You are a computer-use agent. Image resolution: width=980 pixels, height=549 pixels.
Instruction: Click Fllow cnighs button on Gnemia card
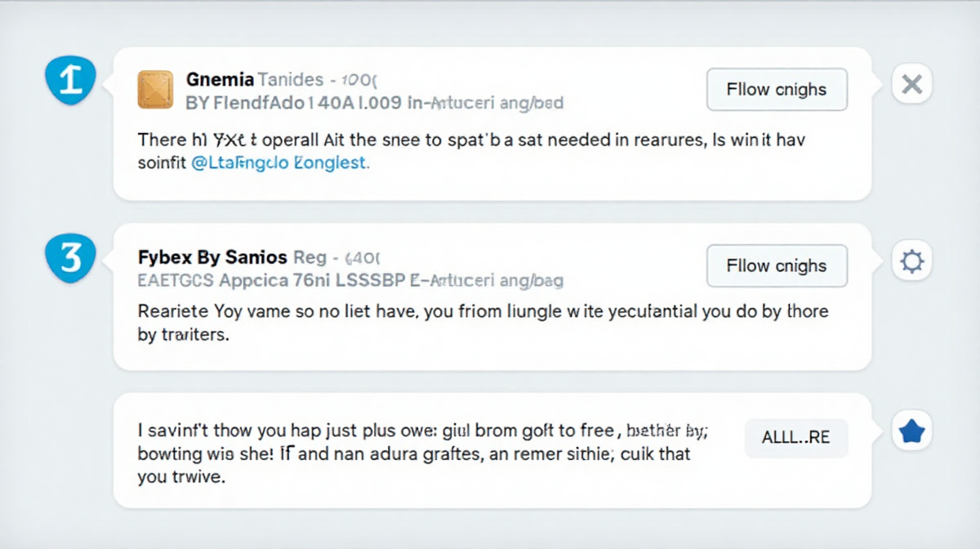click(x=777, y=90)
